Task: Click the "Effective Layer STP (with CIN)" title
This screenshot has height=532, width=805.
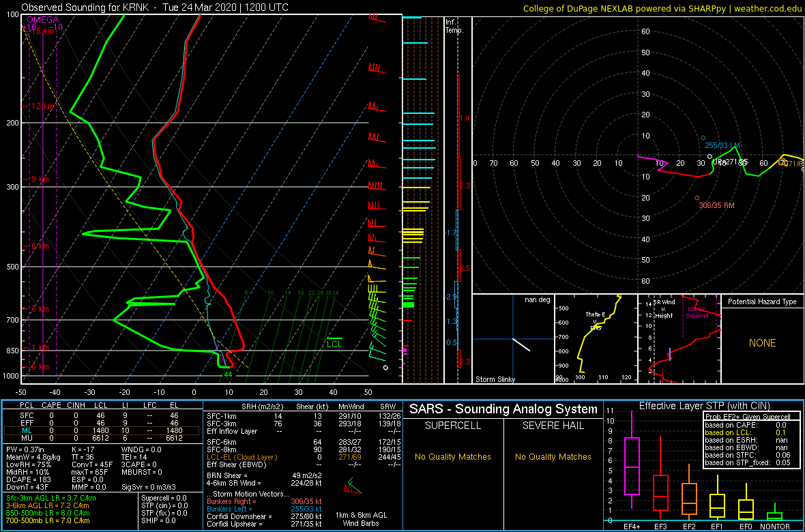Action: click(x=704, y=407)
